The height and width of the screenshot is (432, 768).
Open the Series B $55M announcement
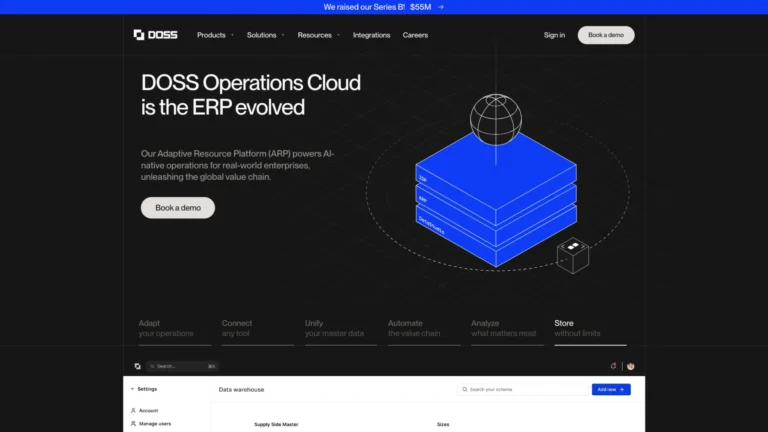coord(384,7)
